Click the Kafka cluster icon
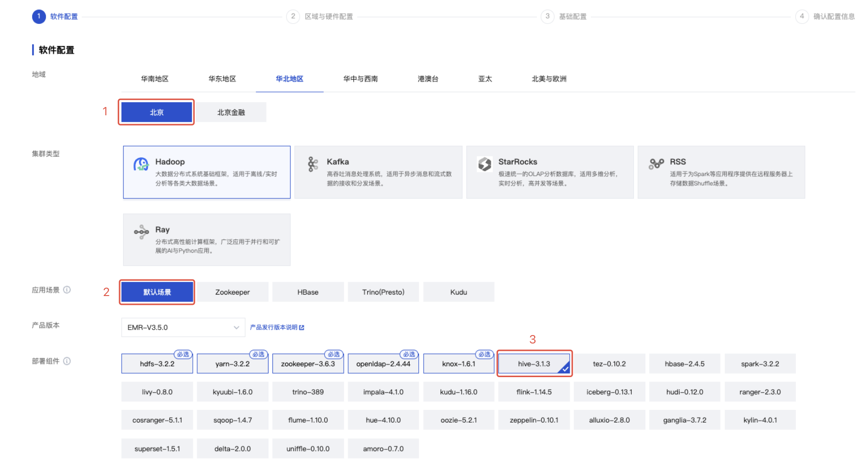Viewport: 868px width, 468px height. coord(312,164)
